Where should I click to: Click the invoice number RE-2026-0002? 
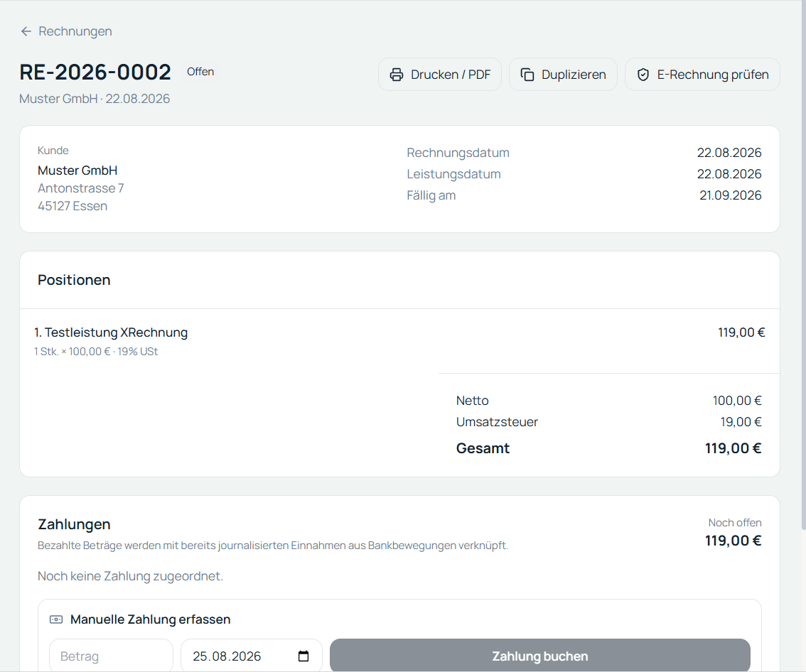point(95,72)
